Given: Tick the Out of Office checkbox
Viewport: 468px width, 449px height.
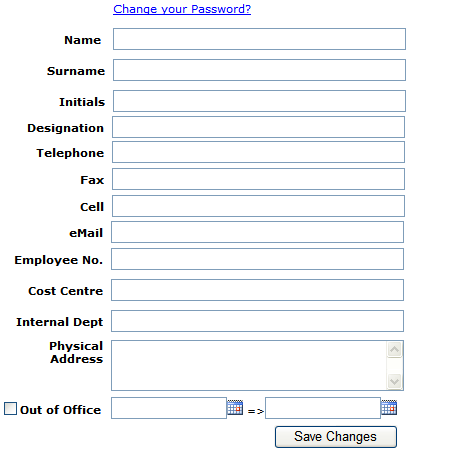Looking at the screenshot, I should (10, 408).
